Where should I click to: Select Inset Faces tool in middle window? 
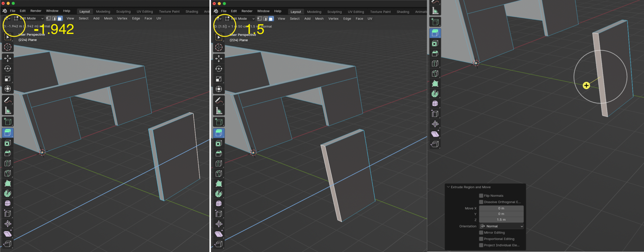pyautogui.click(x=219, y=143)
